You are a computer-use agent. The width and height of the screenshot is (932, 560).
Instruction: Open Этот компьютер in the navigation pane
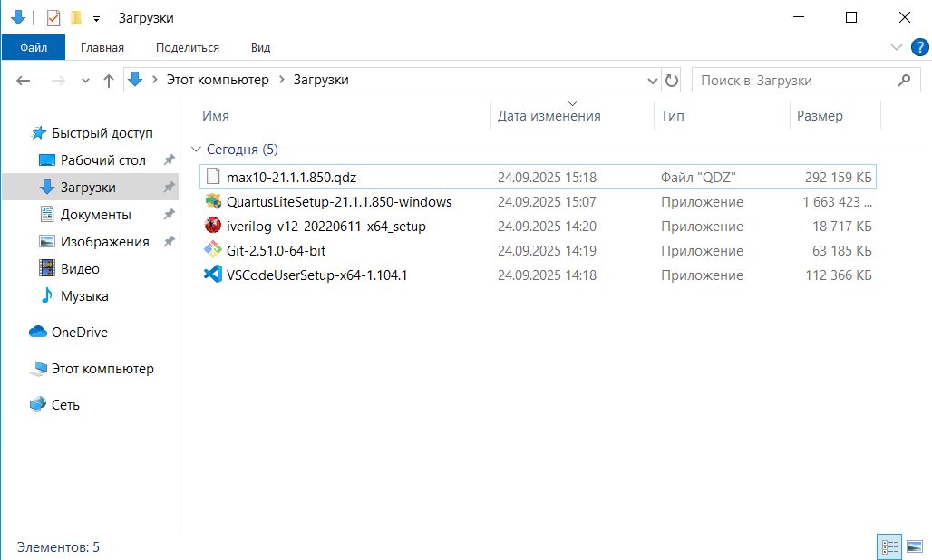pyautogui.click(x=102, y=369)
